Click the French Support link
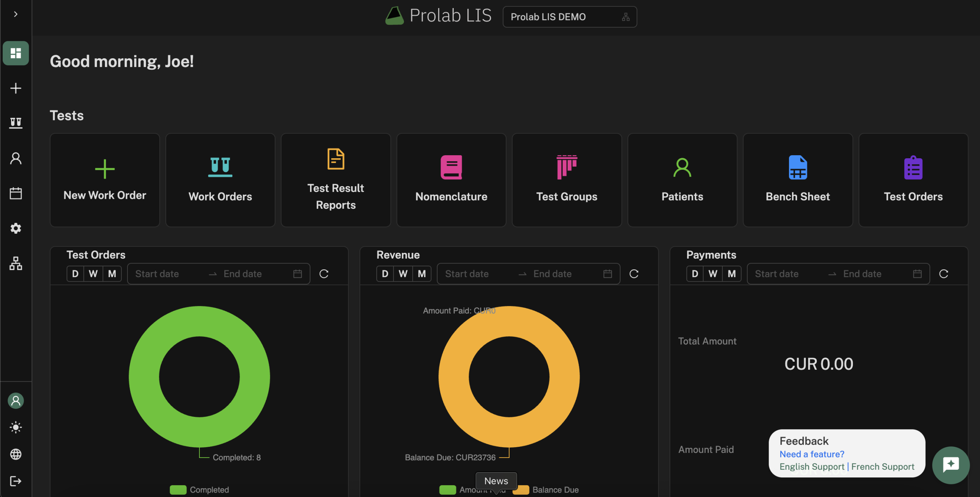Image resolution: width=980 pixels, height=497 pixels. point(883,467)
